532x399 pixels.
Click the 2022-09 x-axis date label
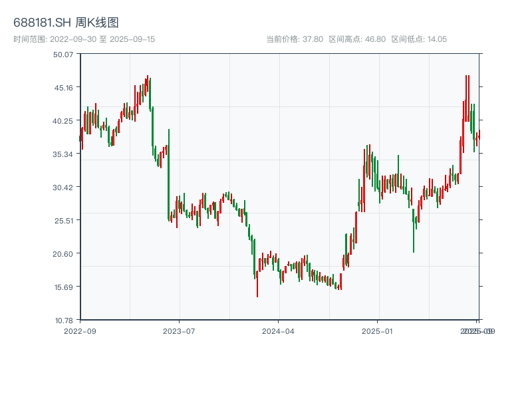click(x=80, y=331)
